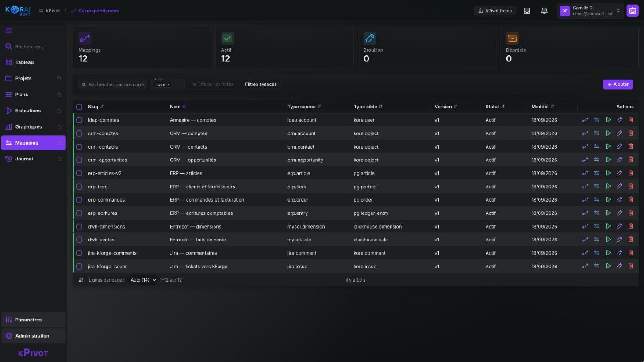Star the Graphiques sidebar entry
This screenshot has width=644, height=362.
pos(59,127)
